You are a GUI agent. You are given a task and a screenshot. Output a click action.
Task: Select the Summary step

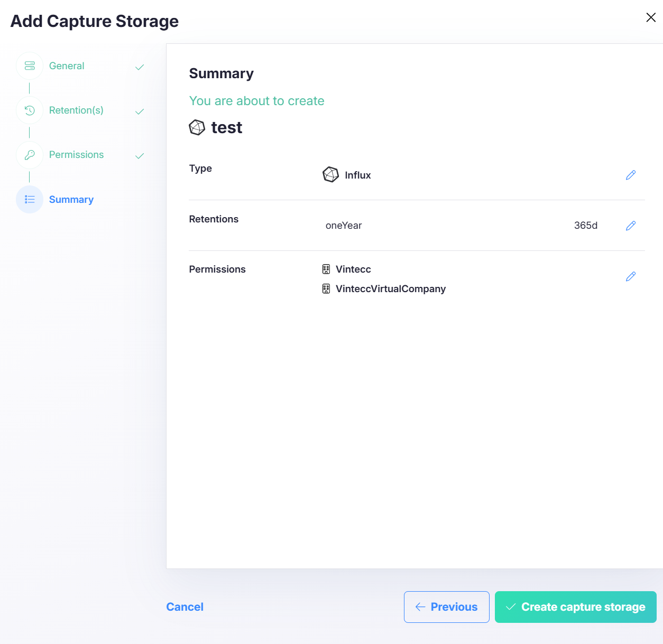coord(71,199)
